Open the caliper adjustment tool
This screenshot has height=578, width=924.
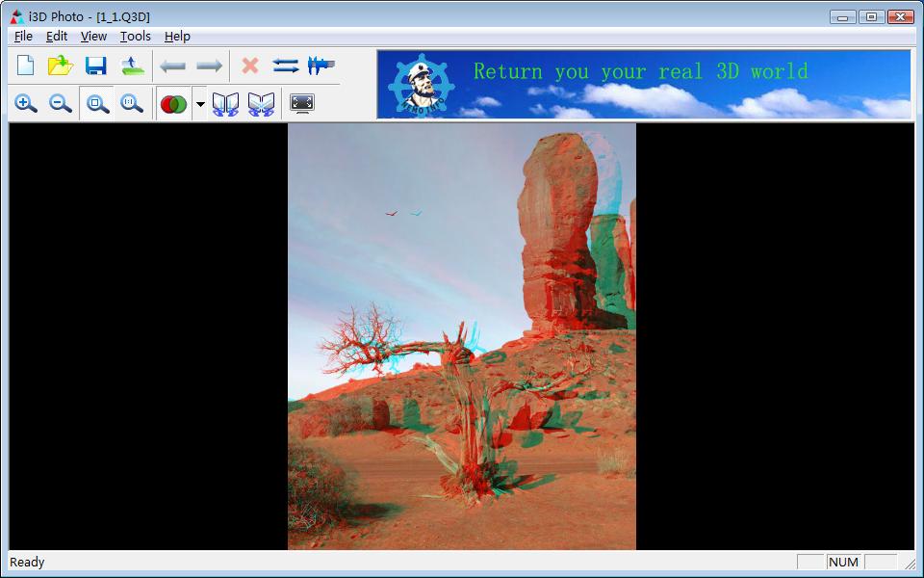coord(321,66)
